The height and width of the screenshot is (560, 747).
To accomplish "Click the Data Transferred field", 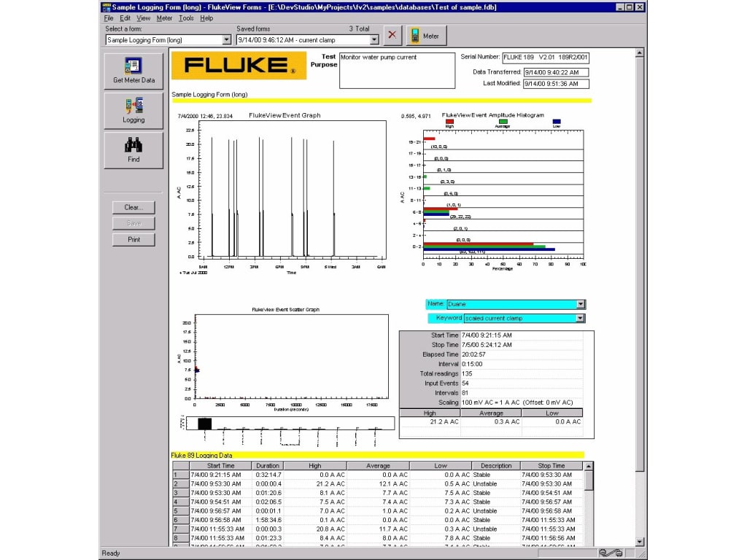I will (556, 72).
